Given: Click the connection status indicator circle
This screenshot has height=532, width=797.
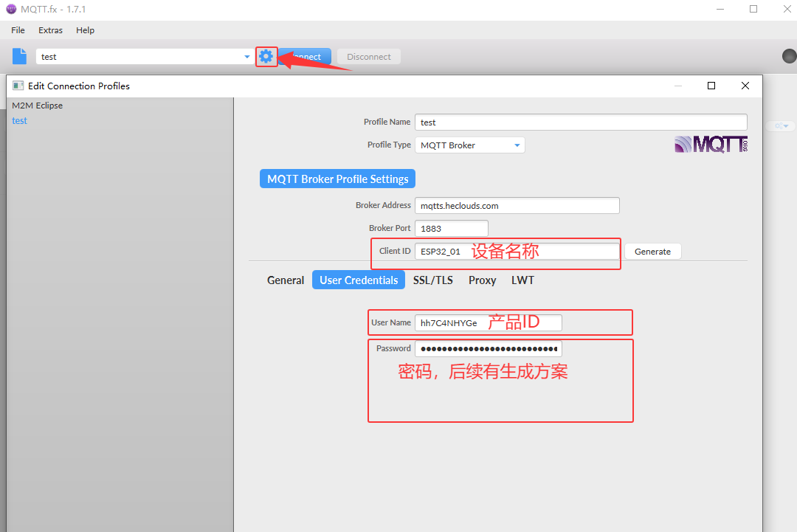Looking at the screenshot, I should [x=790, y=56].
